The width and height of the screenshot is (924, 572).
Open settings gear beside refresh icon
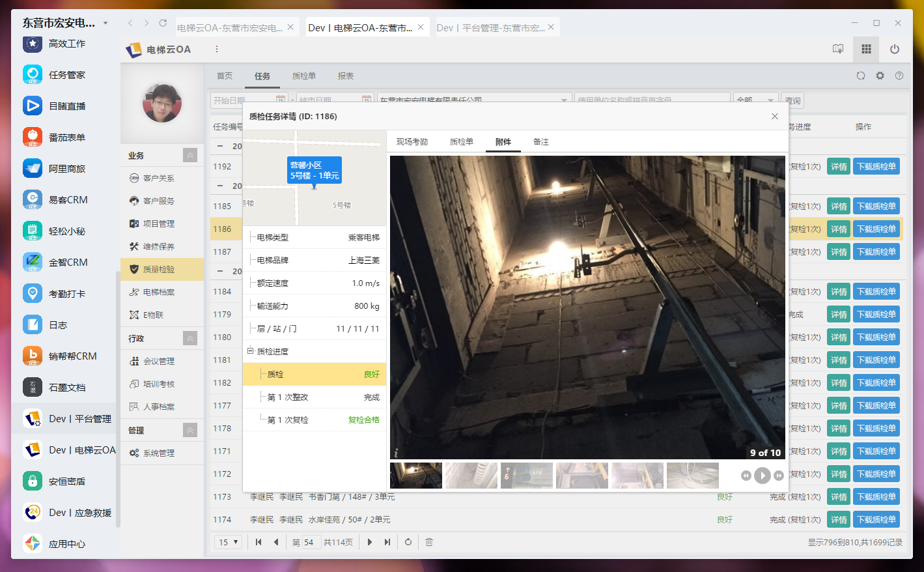pyautogui.click(x=880, y=76)
